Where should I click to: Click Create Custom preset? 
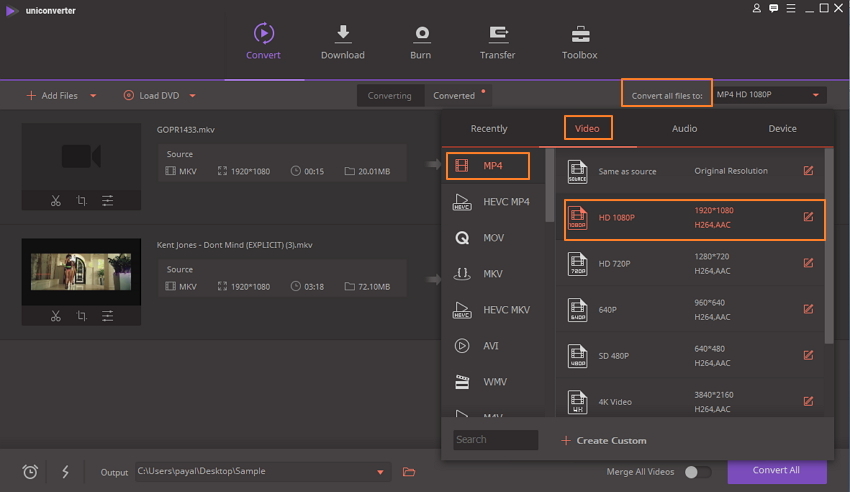603,441
